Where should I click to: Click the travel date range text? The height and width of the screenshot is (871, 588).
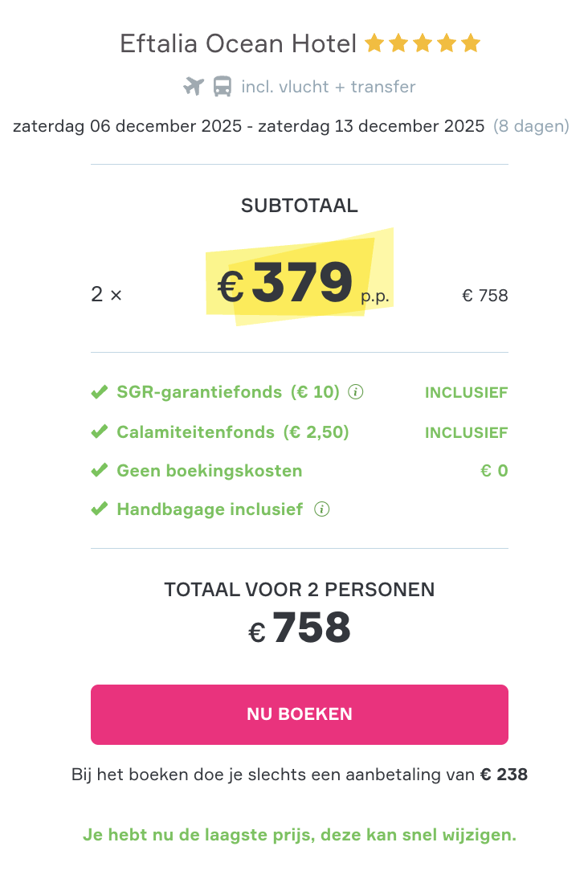point(247,126)
